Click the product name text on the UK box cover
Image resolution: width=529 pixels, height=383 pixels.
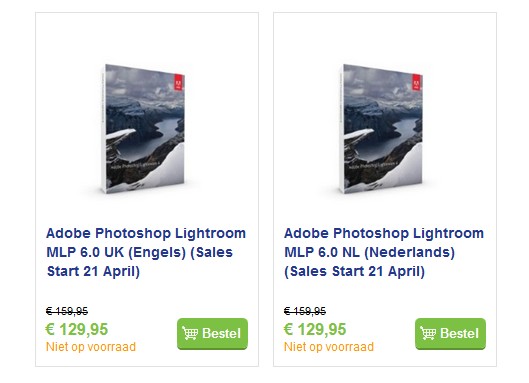coord(134,165)
